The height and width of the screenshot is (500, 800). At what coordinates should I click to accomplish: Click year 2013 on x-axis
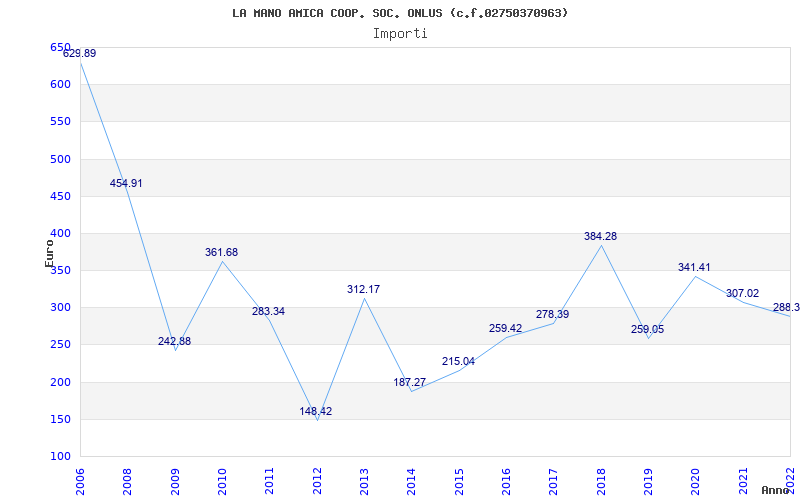pos(364,481)
